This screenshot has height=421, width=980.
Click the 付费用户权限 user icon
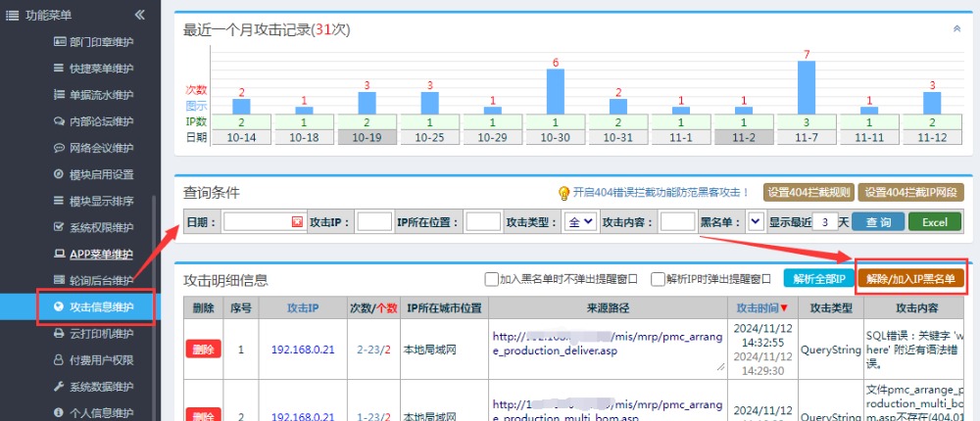[x=59, y=359]
